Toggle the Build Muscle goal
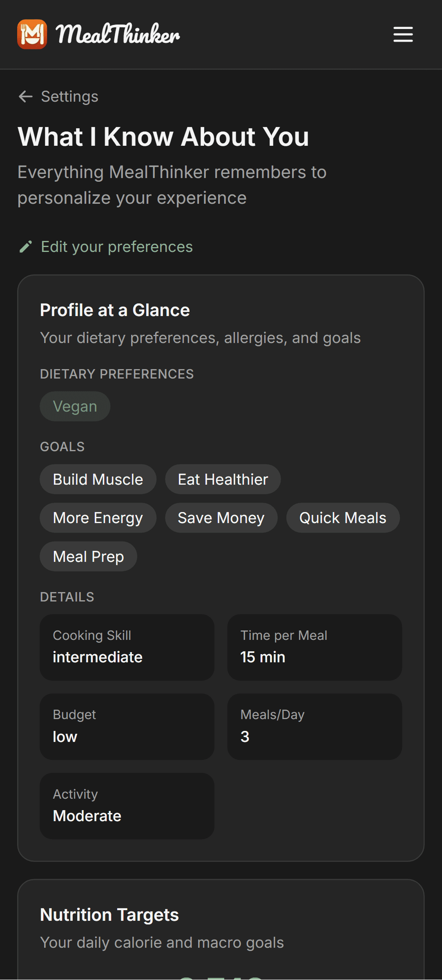Screen dimensions: 442x980 pos(98,479)
